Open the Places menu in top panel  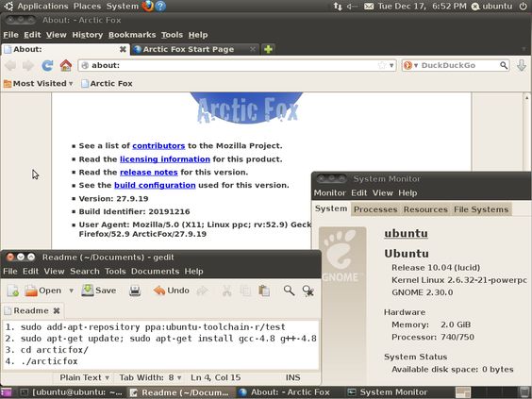click(x=87, y=6)
